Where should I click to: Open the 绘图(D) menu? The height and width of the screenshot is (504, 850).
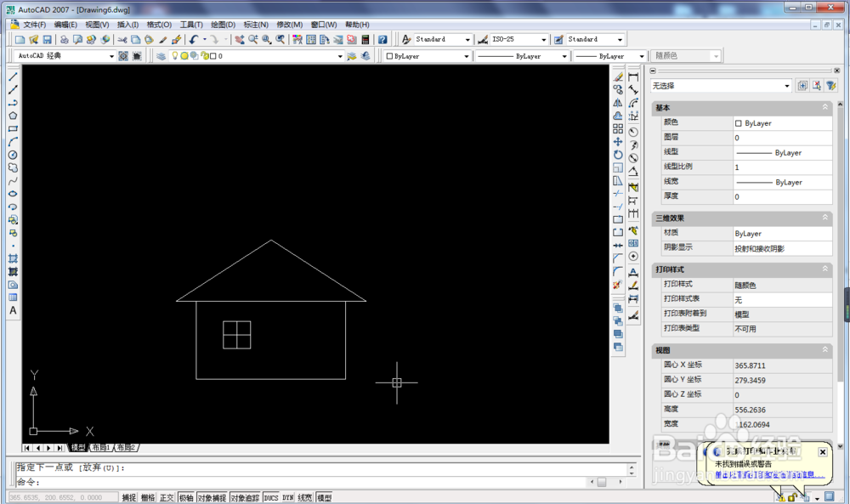(x=223, y=25)
